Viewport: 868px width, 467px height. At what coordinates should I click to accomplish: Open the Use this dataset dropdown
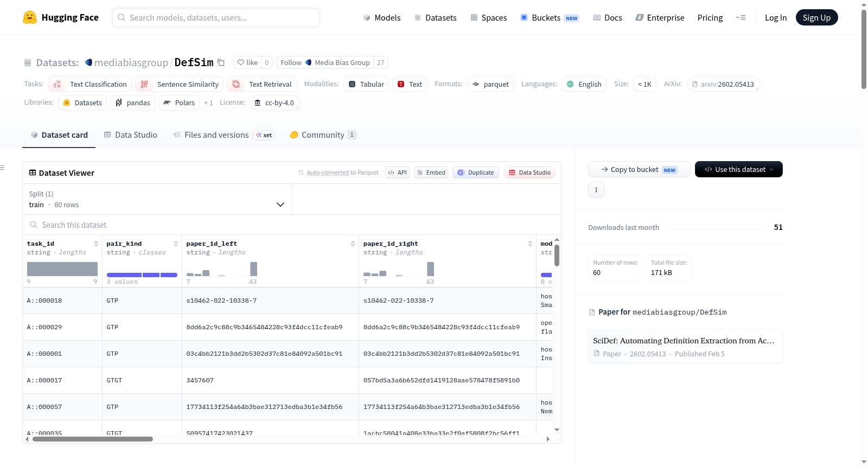click(x=739, y=169)
